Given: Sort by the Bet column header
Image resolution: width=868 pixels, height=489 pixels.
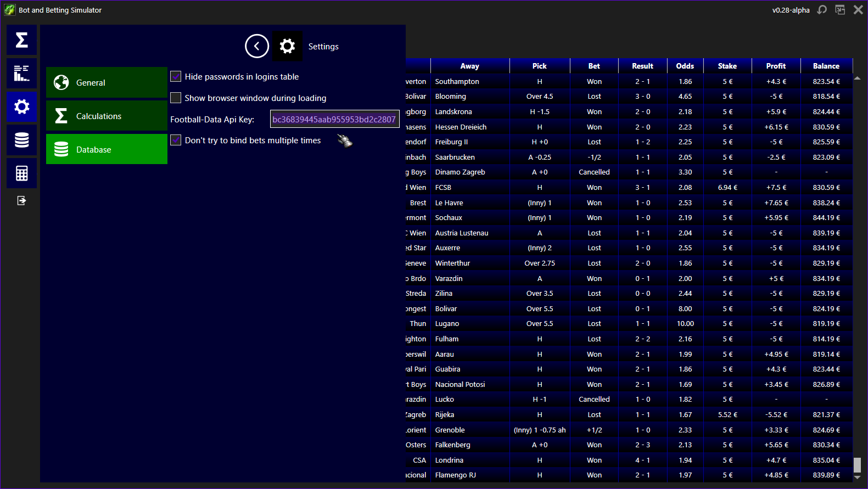Looking at the screenshot, I should [594, 66].
